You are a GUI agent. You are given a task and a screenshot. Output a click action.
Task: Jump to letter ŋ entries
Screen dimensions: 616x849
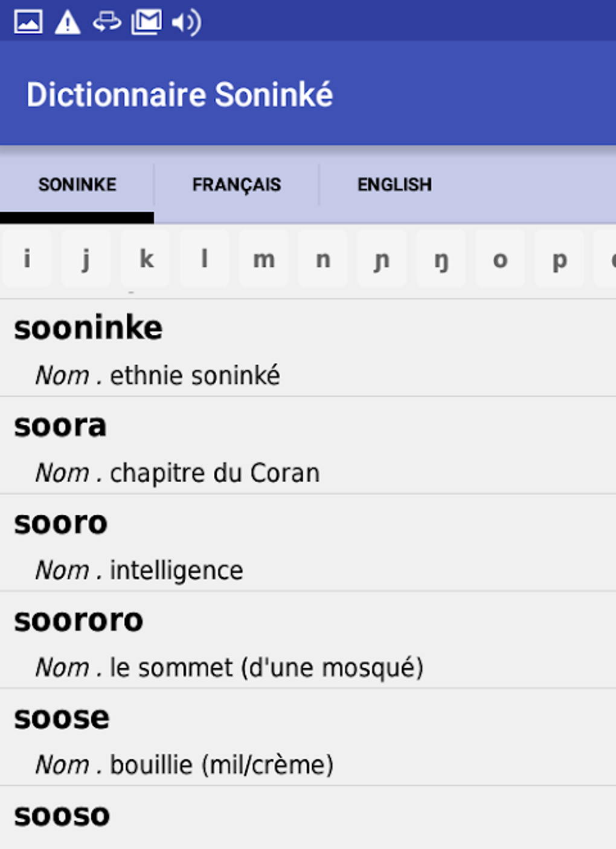click(x=441, y=259)
